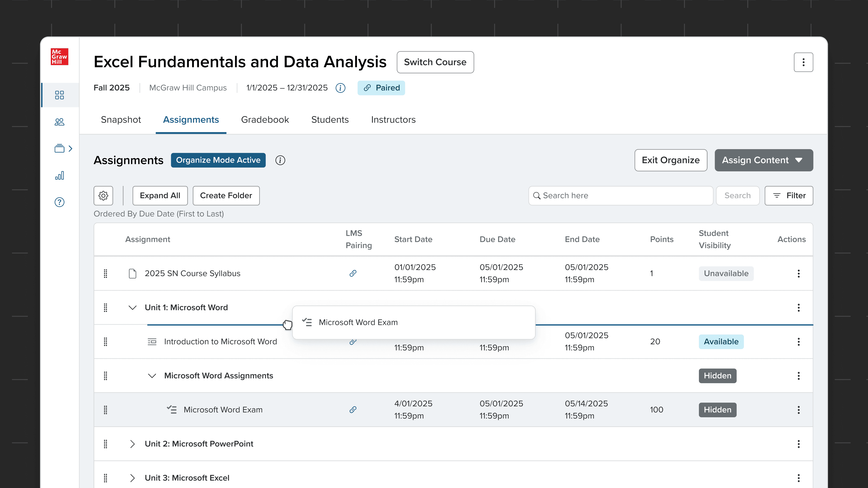This screenshot has height=488, width=868.
Task: Open the Assign Content dropdown
Action: point(764,160)
